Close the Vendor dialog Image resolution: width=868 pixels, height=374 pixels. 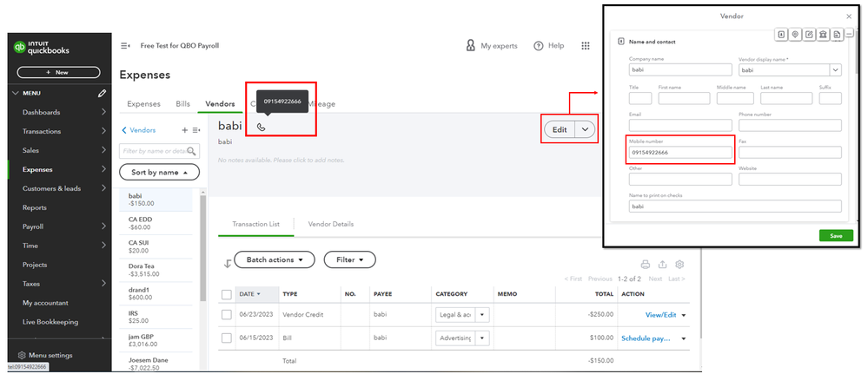[849, 16]
